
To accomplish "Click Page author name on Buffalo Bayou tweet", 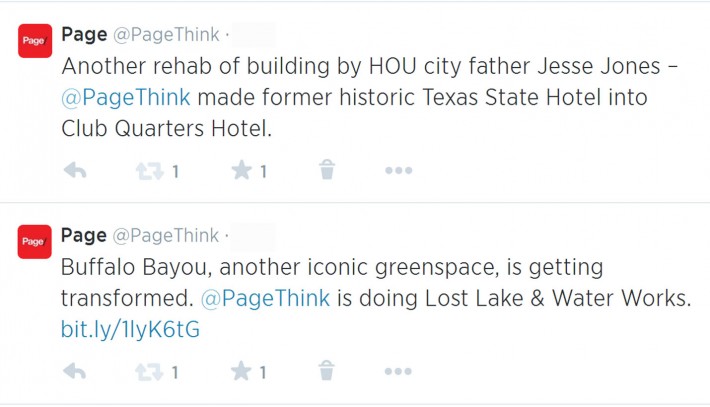I will [x=84, y=236].
